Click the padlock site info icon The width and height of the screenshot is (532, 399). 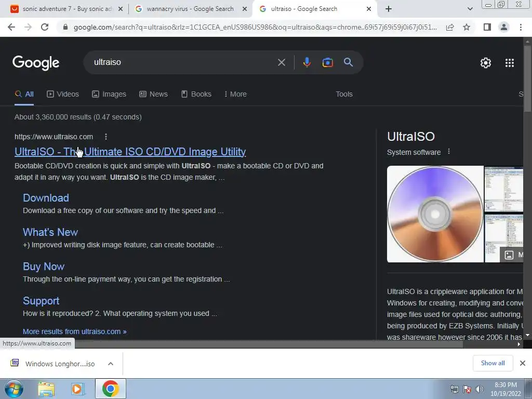point(65,27)
